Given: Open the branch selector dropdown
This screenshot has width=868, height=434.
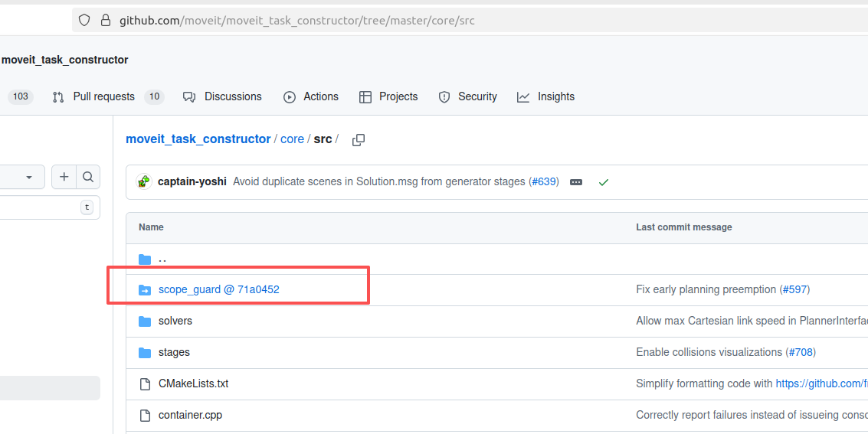Looking at the screenshot, I should coord(22,177).
